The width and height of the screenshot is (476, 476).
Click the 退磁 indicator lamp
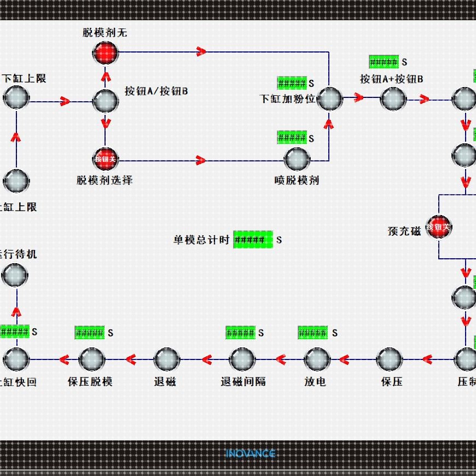click(x=167, y=359)
